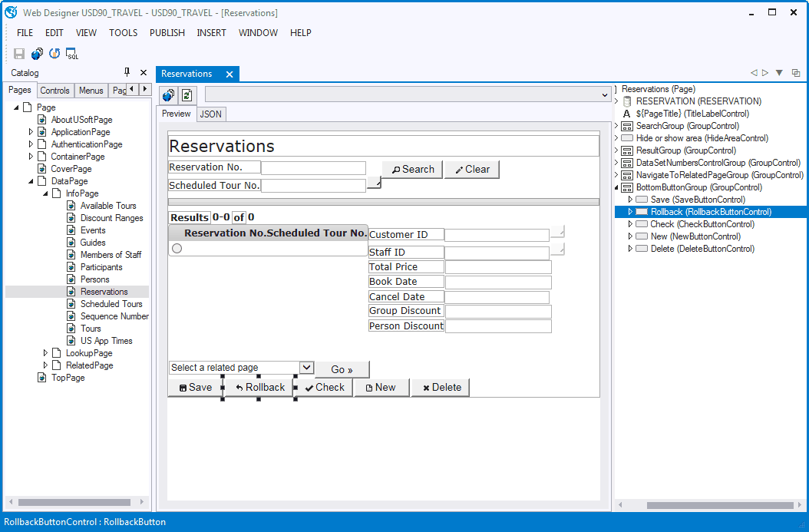Click the RESERVATION database icon in tree

pyautogui.click(x=627, y=101)
